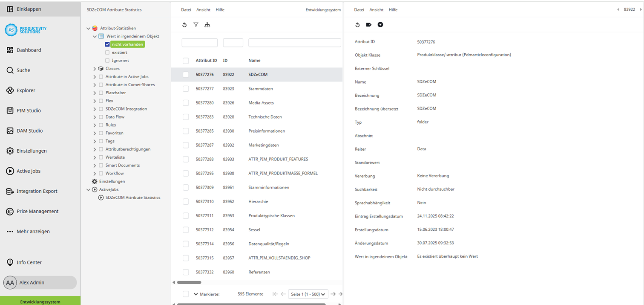
Task: Open the hierarchy view icon in the list toolbar
Action: pos(207,25)
